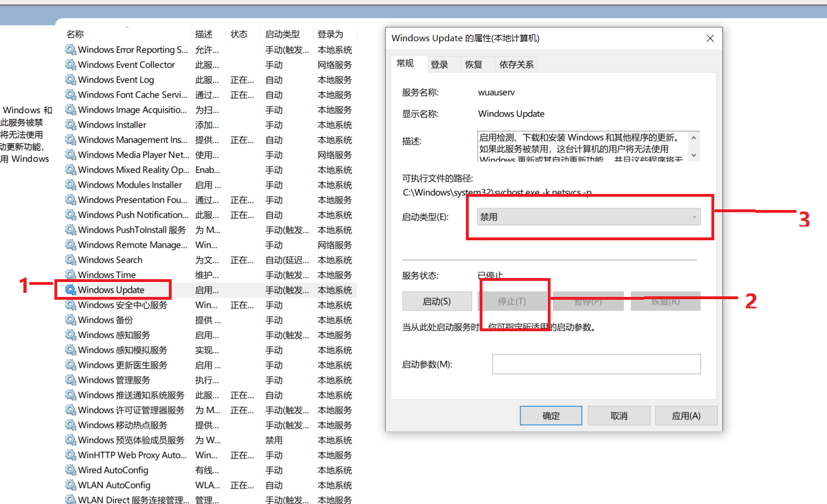Close the Windows Update properties dialog
This screenshot has height=504, width=827.
tap(710, 38)
